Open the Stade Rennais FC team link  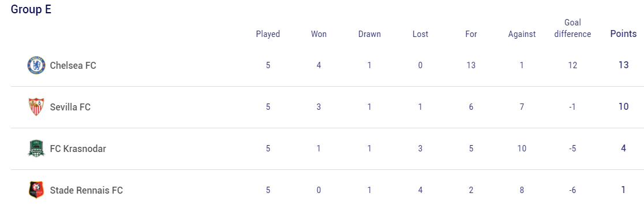(x=86, y=190)
